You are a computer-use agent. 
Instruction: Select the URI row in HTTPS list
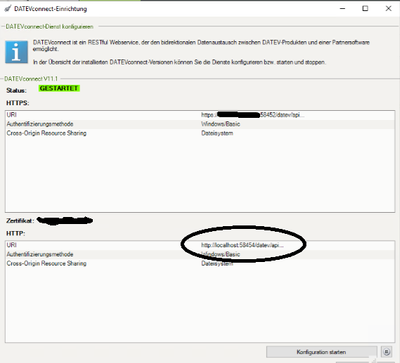(x=200, y=115)
